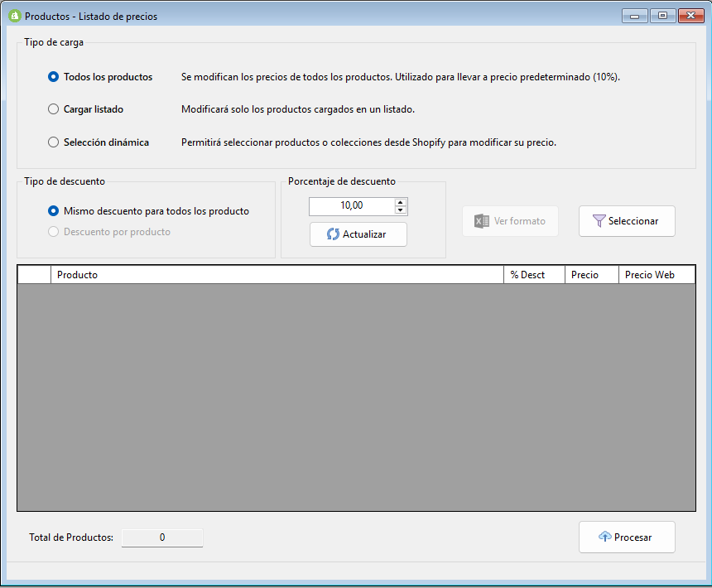The height and width of the screenshot is (588, 712).
Task: Click the Precio Web column header
Action: pyautogui.click(x=657, y=275)
